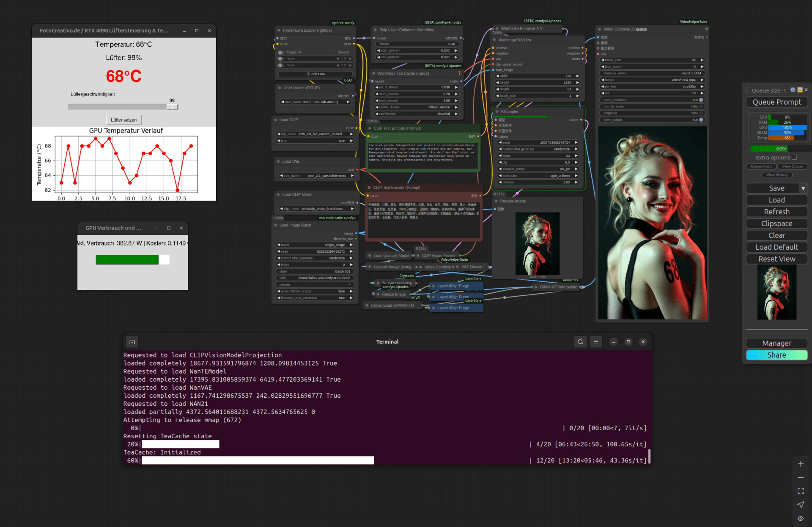The width and height of the screenshot is (812, 527).
Task: Click View History
Action: pos(777,175)
